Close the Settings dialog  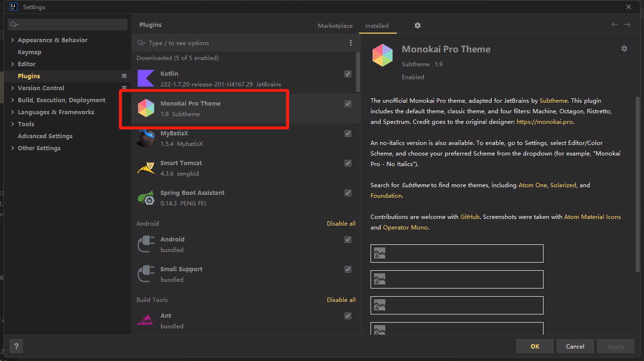[x=629, y=7]
